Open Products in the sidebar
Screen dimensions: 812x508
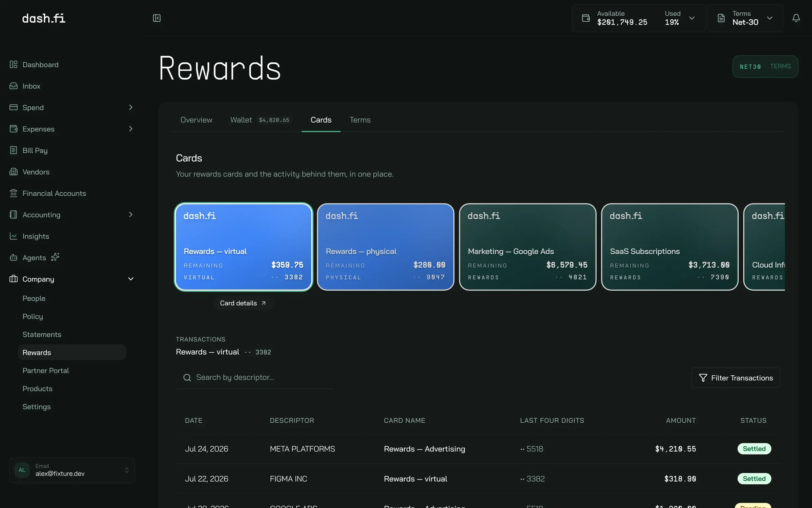click(38, 388)
